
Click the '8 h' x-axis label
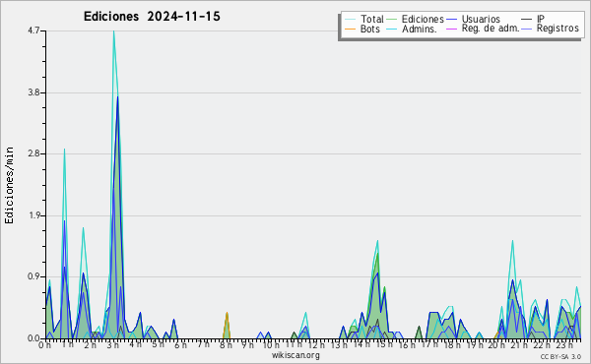226,344
